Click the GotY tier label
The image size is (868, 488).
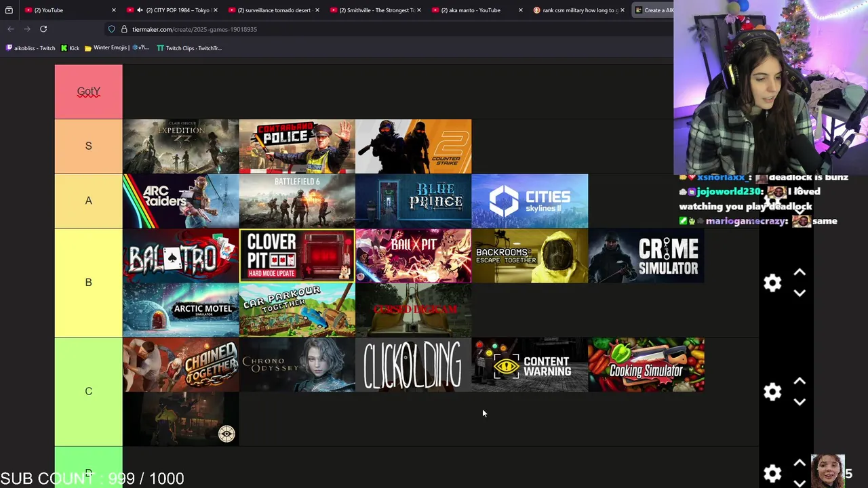[88, 91]
